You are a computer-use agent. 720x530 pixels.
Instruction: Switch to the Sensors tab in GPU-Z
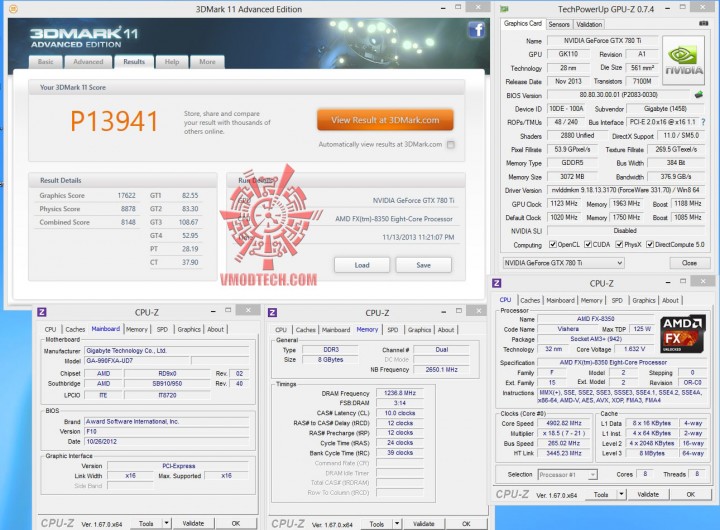[559, 24]
